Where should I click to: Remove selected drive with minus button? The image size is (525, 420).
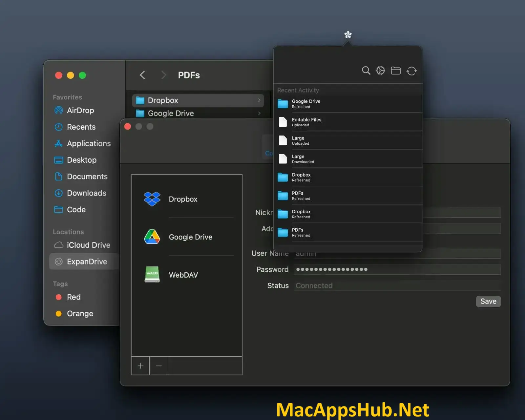pyautogui.click(x=159, y=366)
